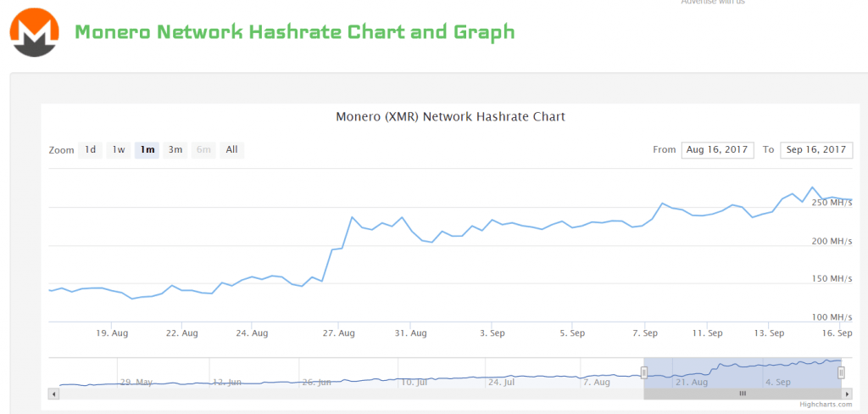Image resolution: width=868 pixels, height=414 pixels.
Task: Set zoom to 1d
Action: [90, 150]
